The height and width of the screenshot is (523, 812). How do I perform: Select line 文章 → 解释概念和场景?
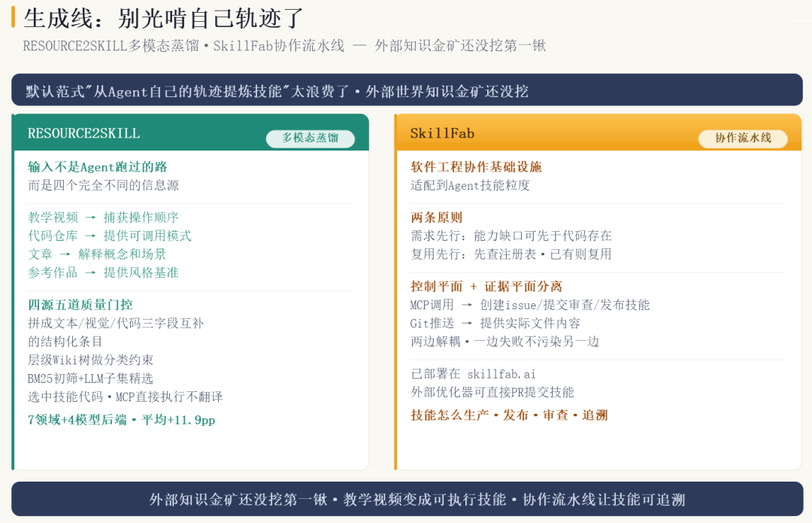(x=97, y=254)
